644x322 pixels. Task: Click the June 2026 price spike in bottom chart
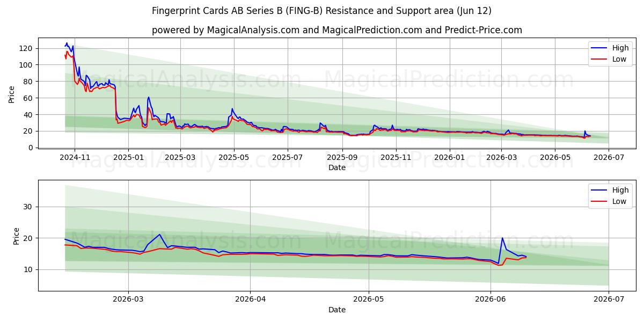point(502,238)
